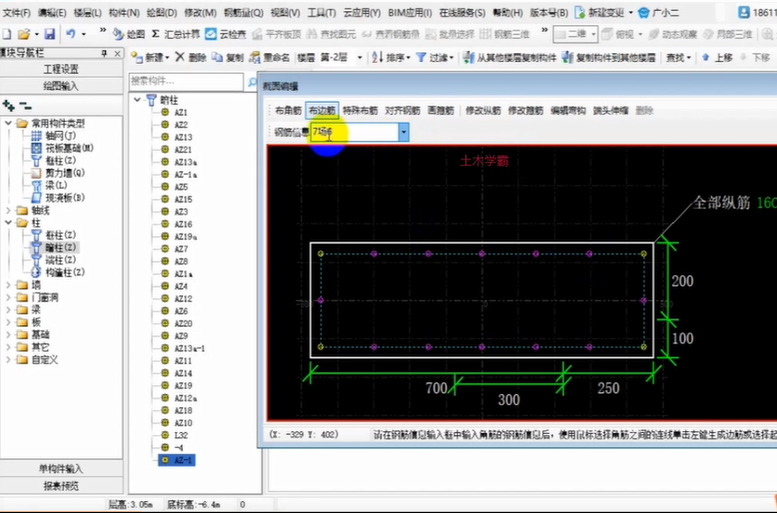Expand the 轴线 folder

coord(8,210)
